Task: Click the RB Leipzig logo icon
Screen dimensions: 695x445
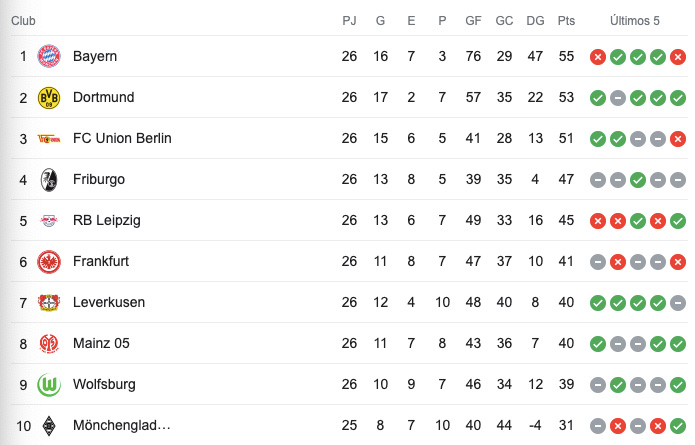Action: click(48, 220)
